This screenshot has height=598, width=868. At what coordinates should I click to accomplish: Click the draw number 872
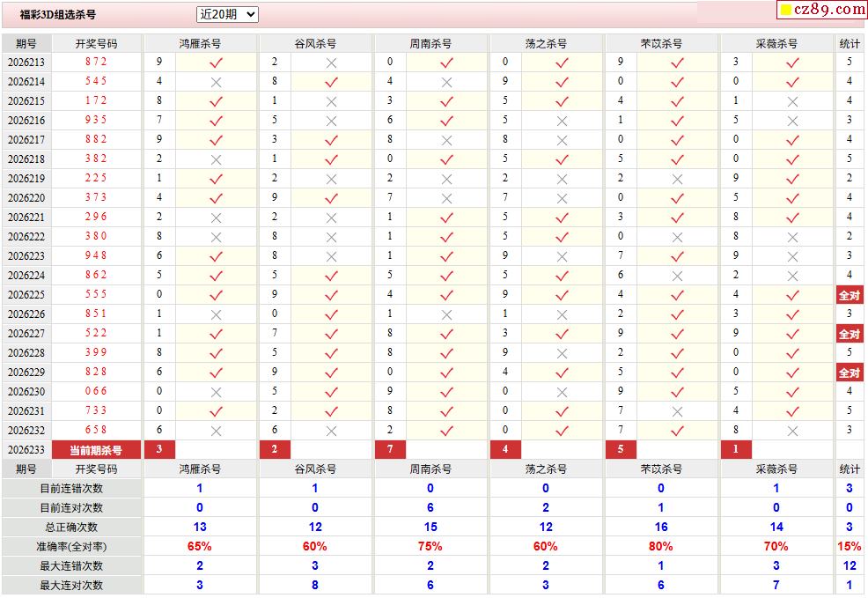click(x=96, y=62)
